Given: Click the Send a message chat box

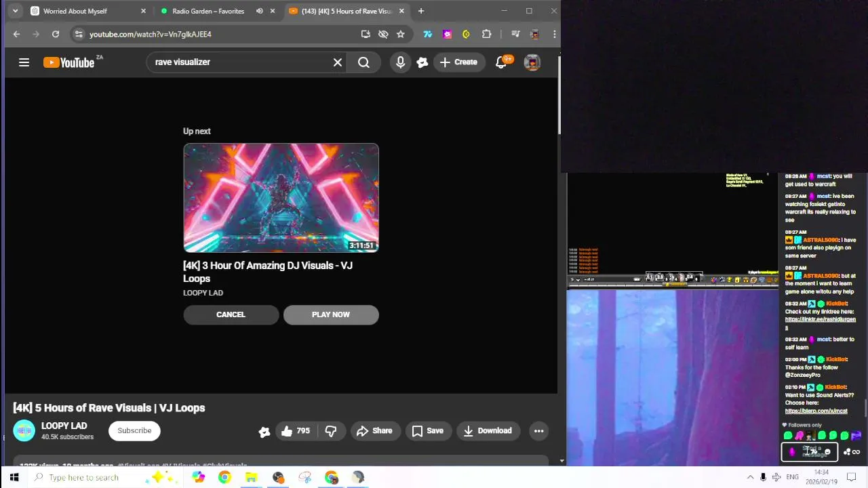Looking at the screenshot, I should (809, 451).
